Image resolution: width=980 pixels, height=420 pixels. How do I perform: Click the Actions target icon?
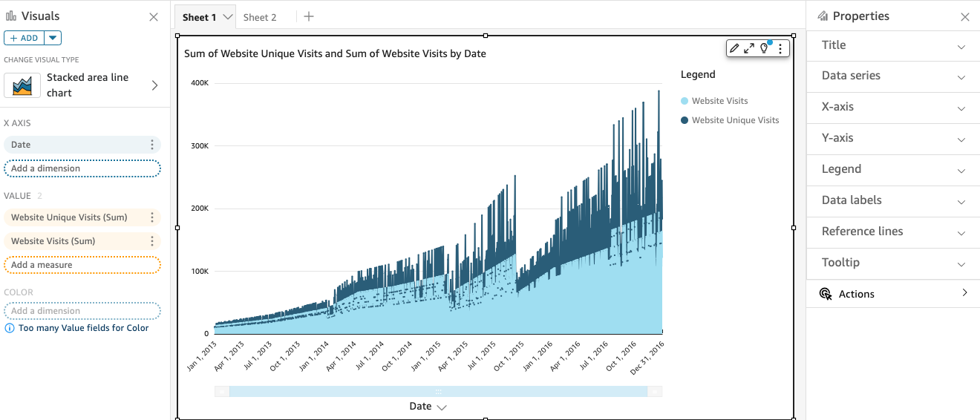pos(826,294)
